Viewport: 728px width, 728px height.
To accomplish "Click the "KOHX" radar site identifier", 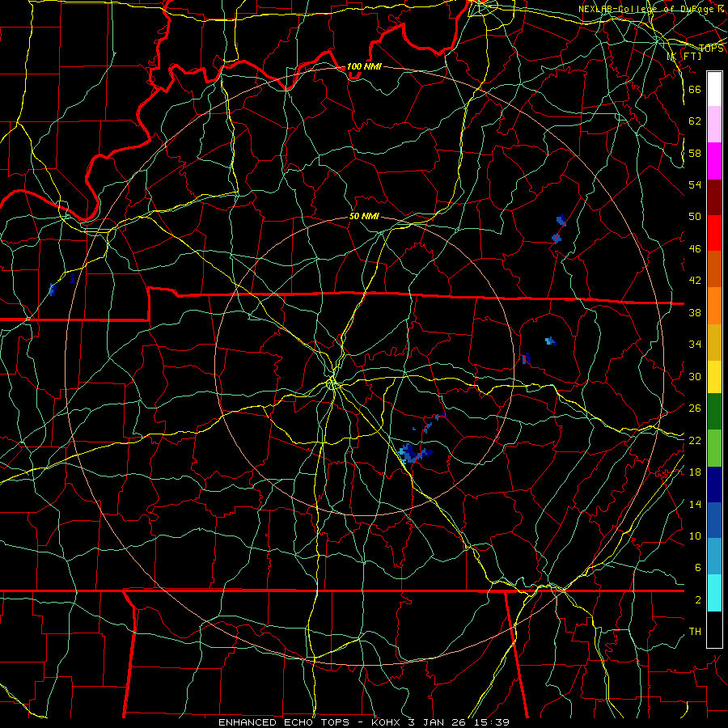I will (387, 722).
